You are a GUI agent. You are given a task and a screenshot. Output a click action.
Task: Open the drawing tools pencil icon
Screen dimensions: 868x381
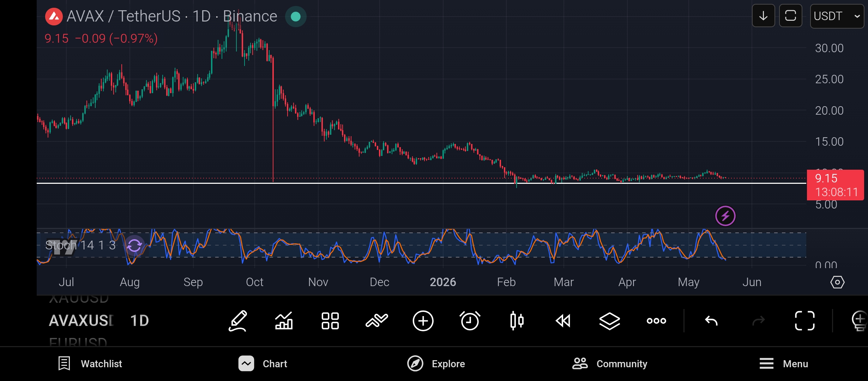[x=237, y=321]
